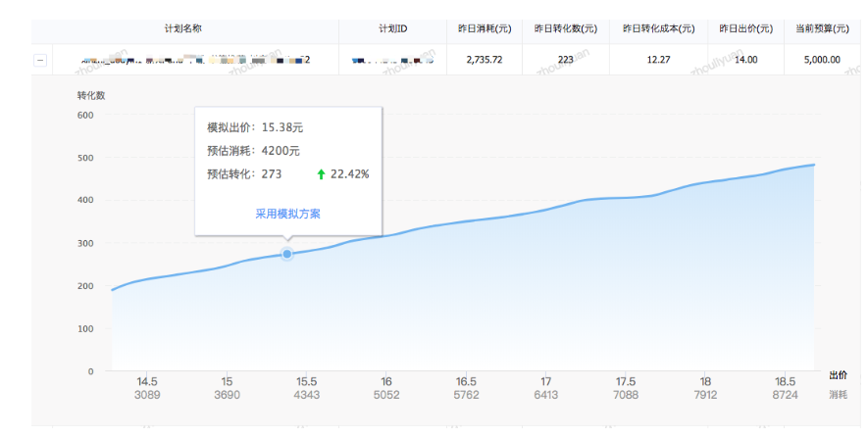The height and width of the screenshot is (438, 868).
Task: Click the 转化数 y-axis title
Action: [91, 95]
